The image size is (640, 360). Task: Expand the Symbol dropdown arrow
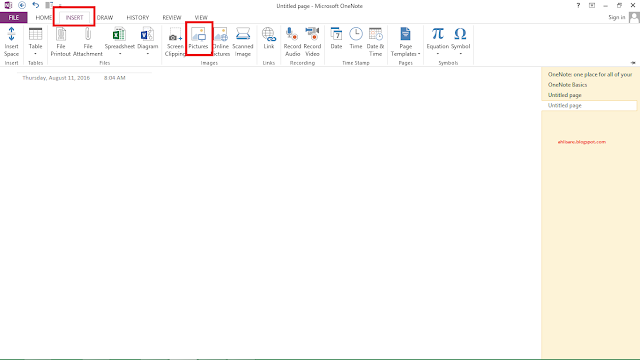point(460,54)
